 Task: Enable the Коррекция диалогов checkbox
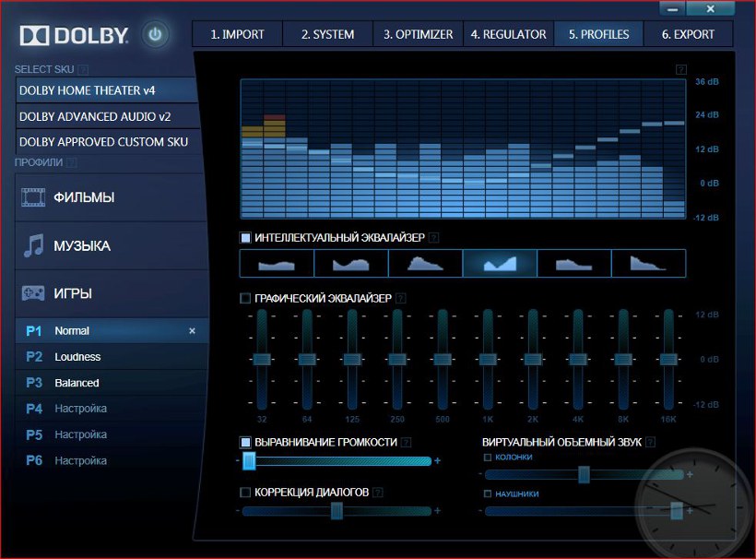[x=245, y=493]
